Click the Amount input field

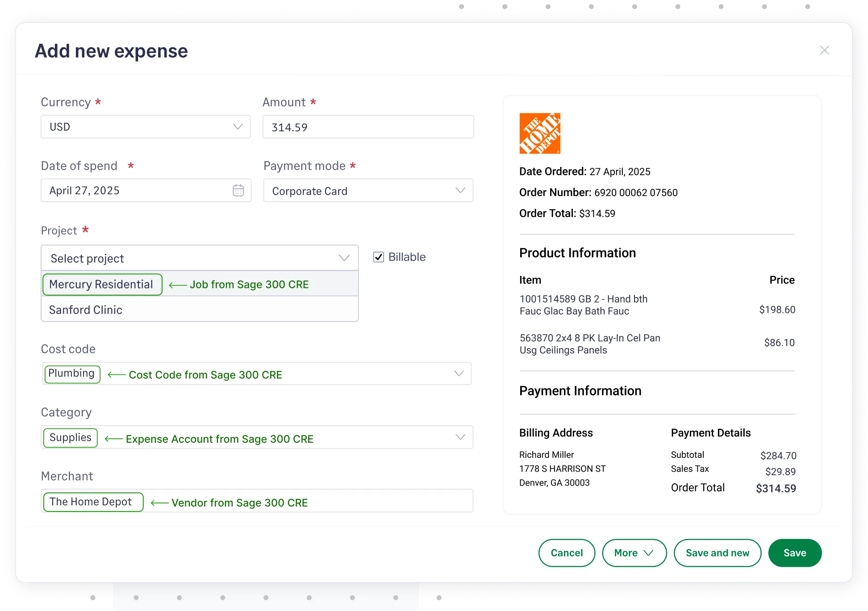coord(368,127)
